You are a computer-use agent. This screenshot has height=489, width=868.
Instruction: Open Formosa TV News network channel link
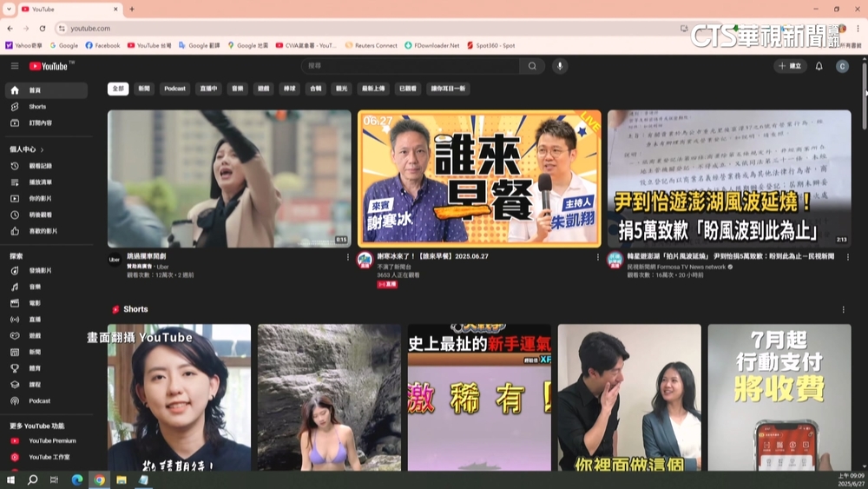pos(676,267)
